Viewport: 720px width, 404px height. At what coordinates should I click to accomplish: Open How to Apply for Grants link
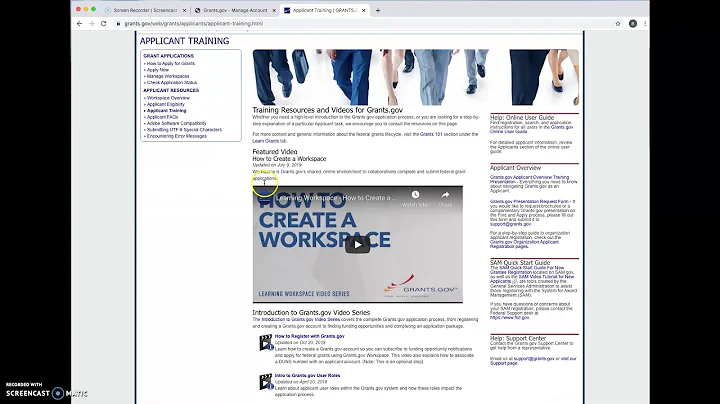tap(170, 63)
